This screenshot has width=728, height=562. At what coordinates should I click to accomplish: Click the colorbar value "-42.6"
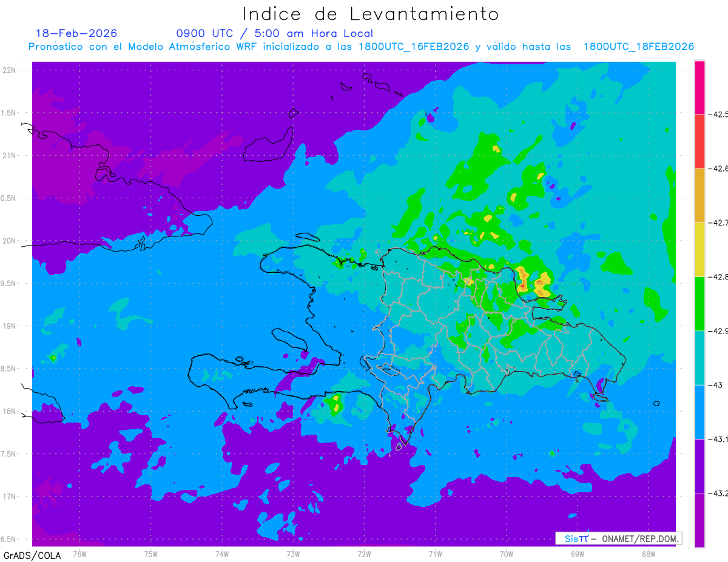717,169
